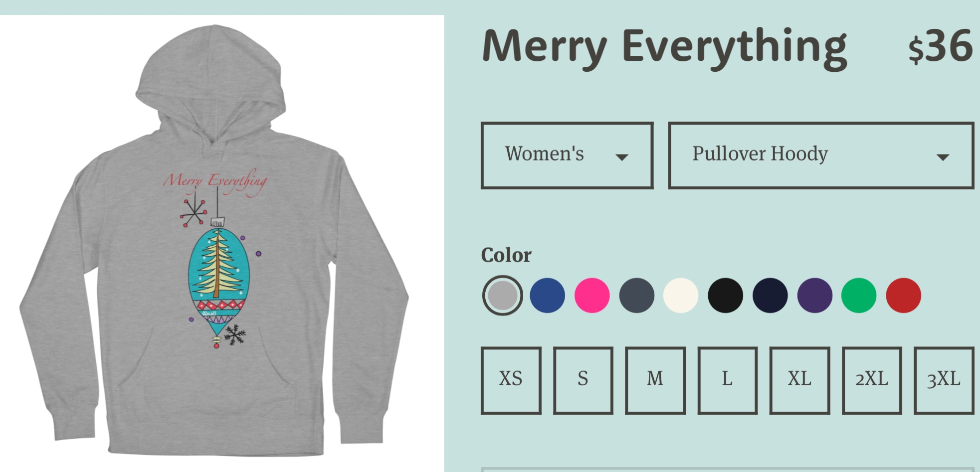
Task: Pick the green color swatch
Action: pos(859,296)
